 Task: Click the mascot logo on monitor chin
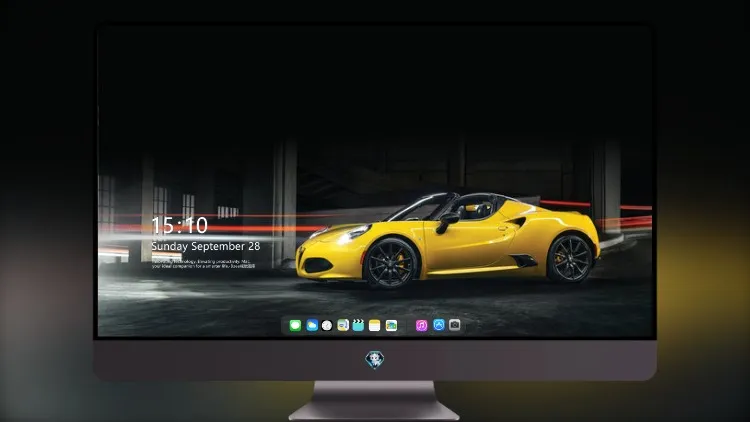pyautogui.click(x=375, y=360)
